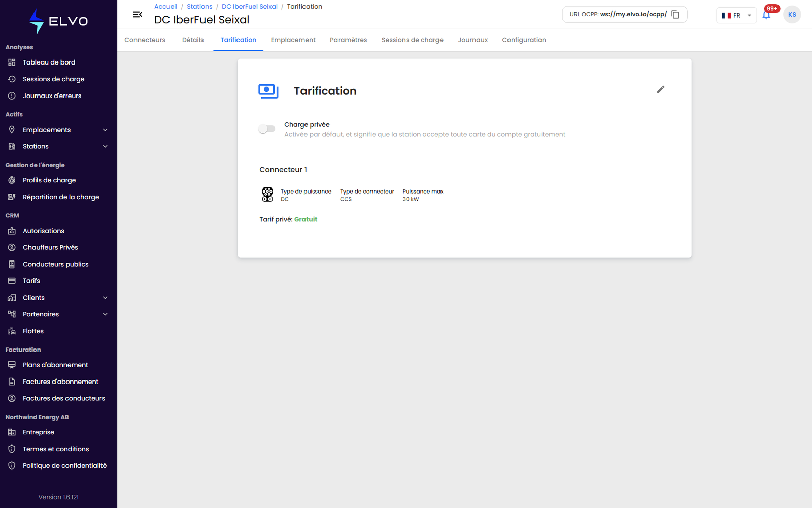This screenshot has height=508, width=812.
Task: Go to the Stations breadcrumb link
Action: coord(199,7)
